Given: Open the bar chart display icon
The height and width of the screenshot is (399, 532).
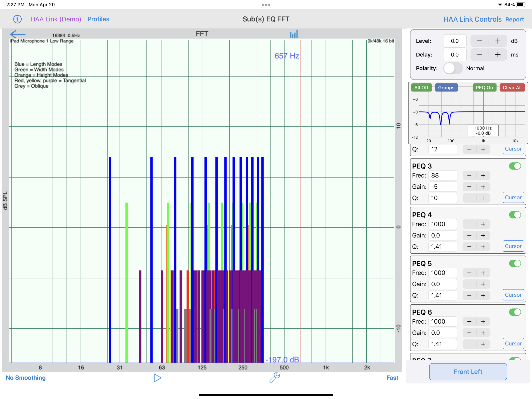Looking at the screenshot, I should (294, 34).
